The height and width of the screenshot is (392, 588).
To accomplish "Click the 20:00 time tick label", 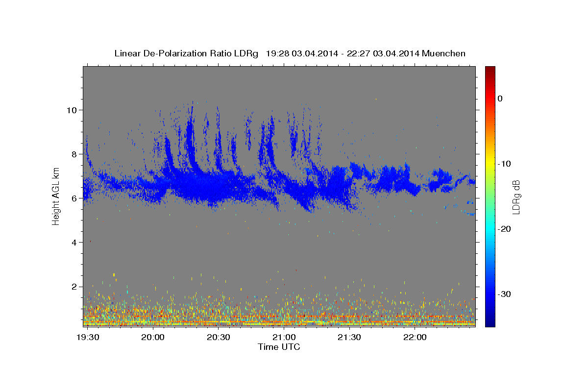I will point(153,338).
